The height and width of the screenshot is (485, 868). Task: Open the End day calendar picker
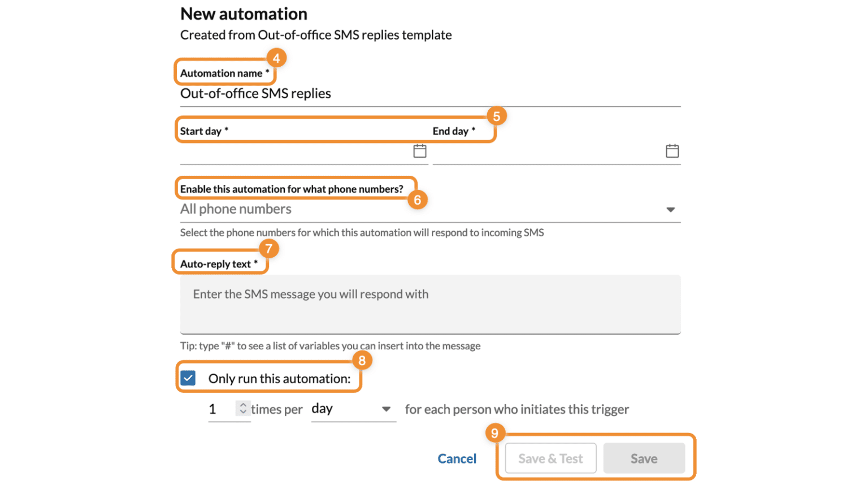pyautogui.click(x=672, y=151)
